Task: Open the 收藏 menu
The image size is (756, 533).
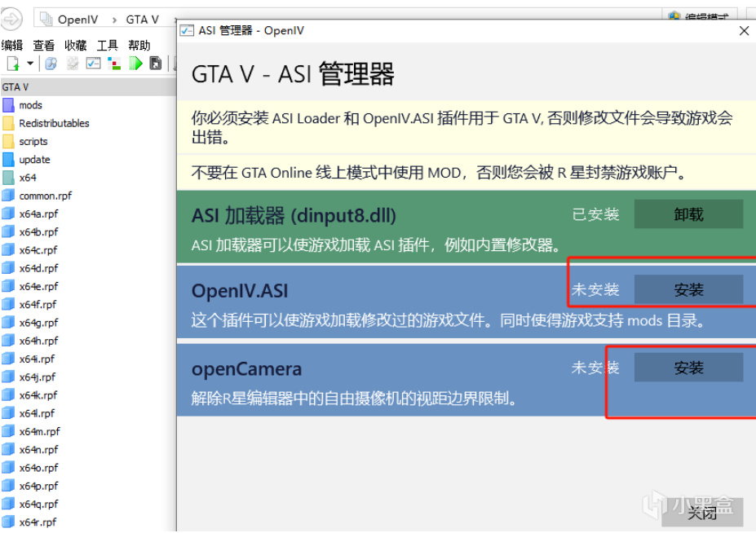Action: pyautogui.click(x=75, y=46)
